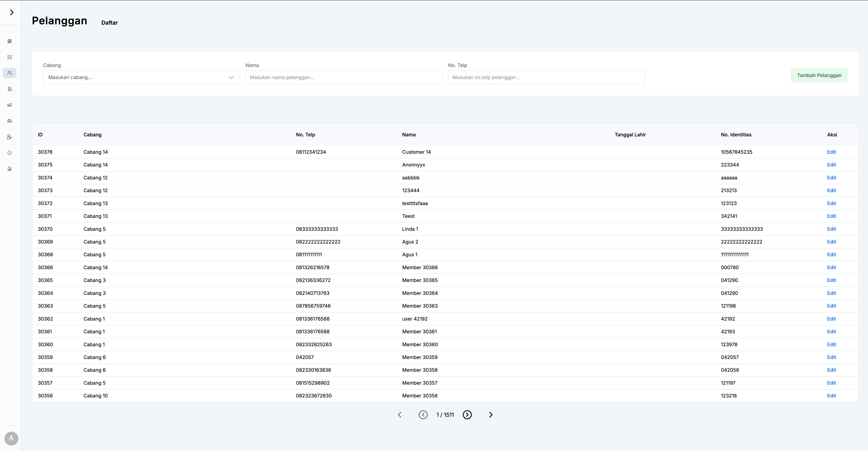Open the user key permissions icon
The width and height of the screenshot is (868, 451).
pos(9,137)
